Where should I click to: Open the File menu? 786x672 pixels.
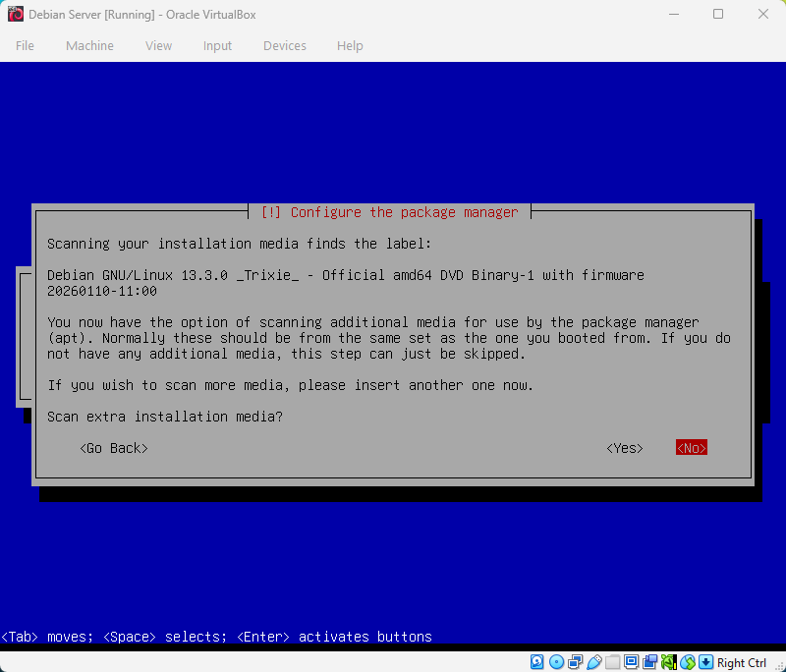click(x=25, y=45)
